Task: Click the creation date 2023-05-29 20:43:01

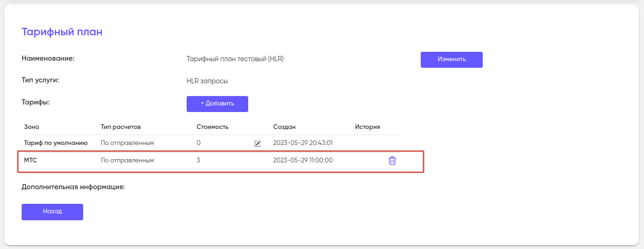Action: (x=303, y=143)
